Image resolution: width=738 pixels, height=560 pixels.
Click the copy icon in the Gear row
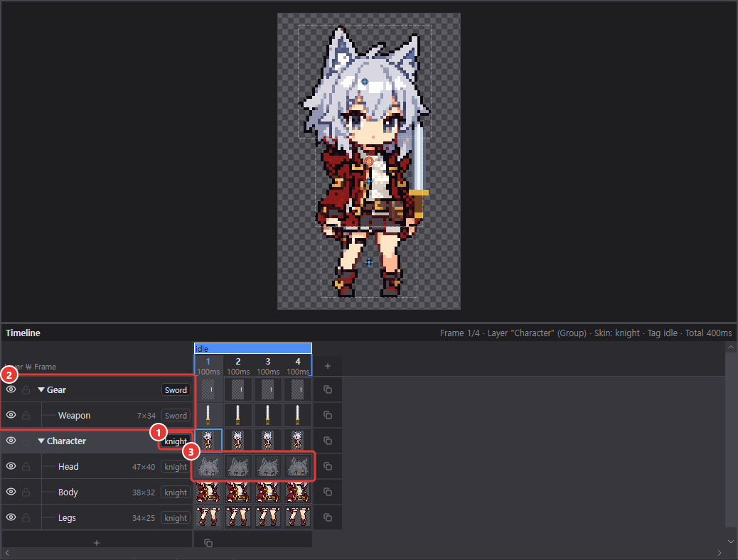pyautogui.click(x=328, y=389)
